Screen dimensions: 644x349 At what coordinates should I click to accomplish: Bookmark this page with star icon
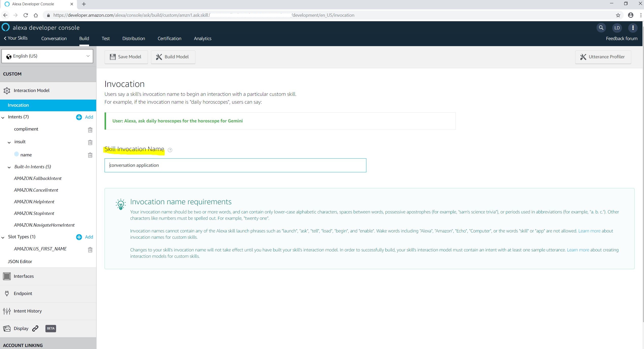[x=618, y=15]
